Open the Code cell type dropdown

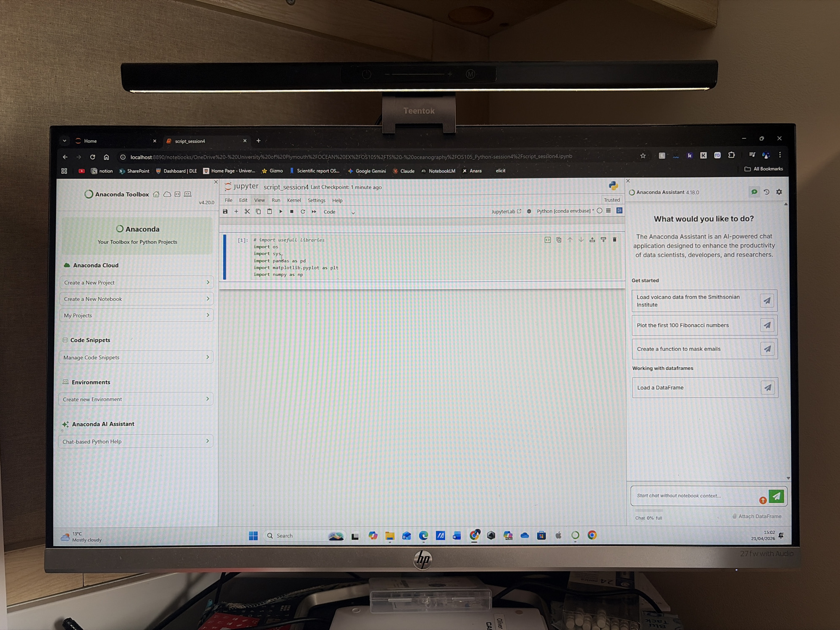pyautogui.click(x=339, y=212)
